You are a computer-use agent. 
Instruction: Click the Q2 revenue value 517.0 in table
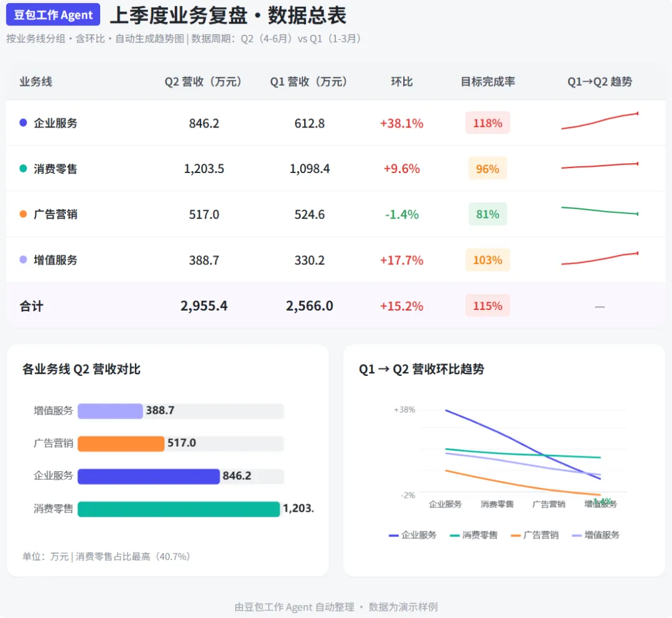pyautogui.click(x=204, y=214)
